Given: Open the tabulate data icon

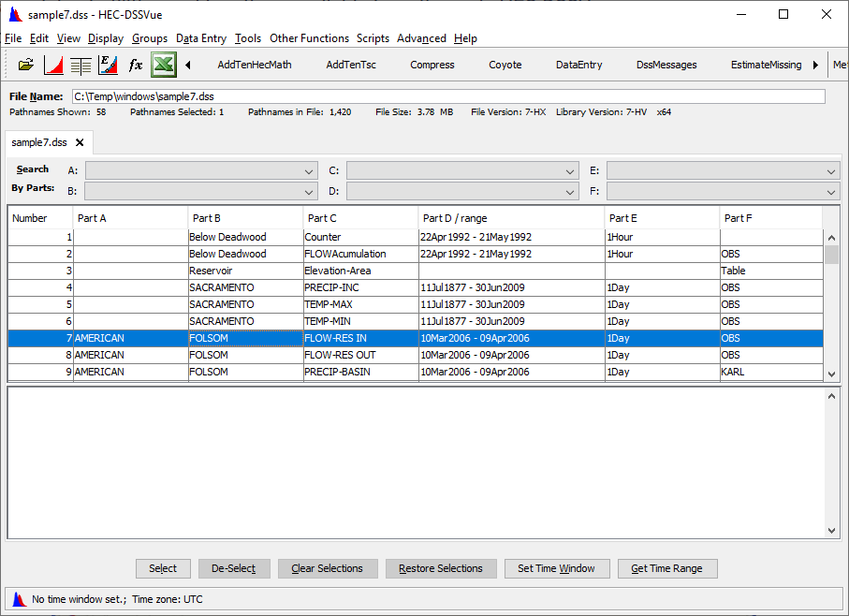Looking at the screenshot, I should pyautogui.click(x=81, y=65).
